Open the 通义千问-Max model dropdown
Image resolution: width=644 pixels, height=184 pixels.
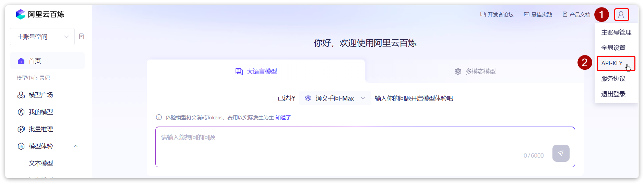tap(335, 98)
